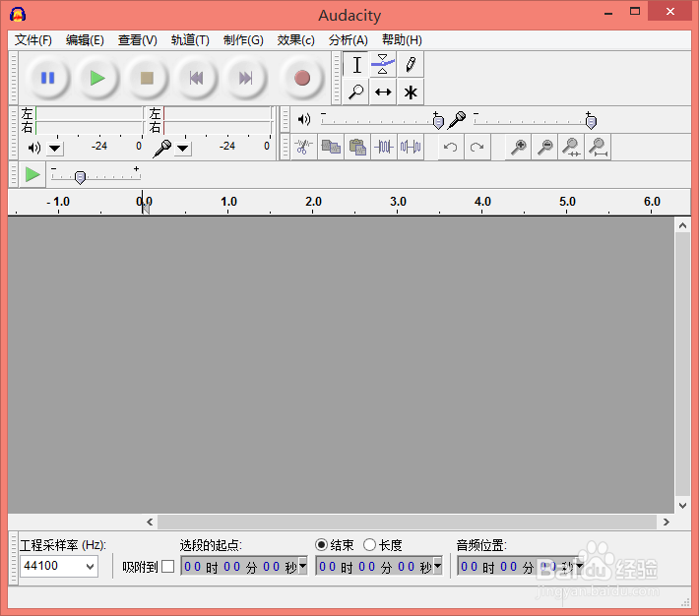Select the Multi-tool asterisk mode
699x616 pixels.
[x=411, y=92]
